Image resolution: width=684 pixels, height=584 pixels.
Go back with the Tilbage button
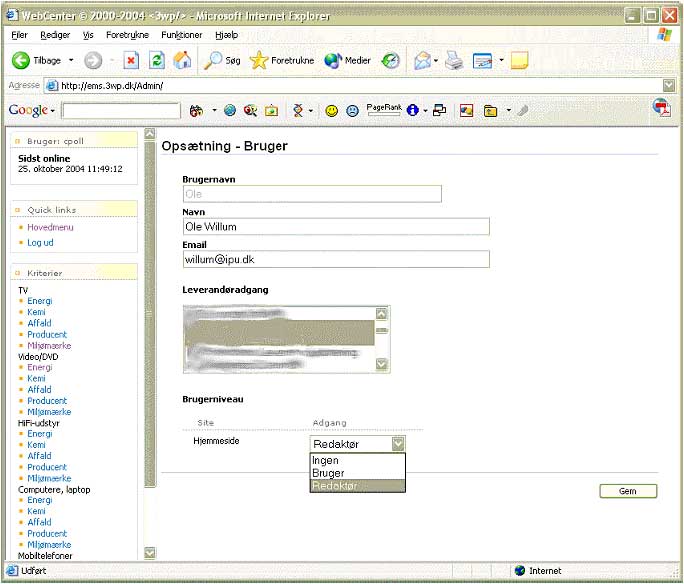[x=37, y=61]
